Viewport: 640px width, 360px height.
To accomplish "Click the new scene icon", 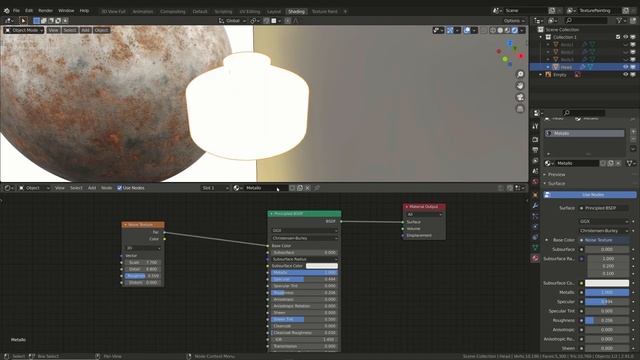I will tap(552, 11).
